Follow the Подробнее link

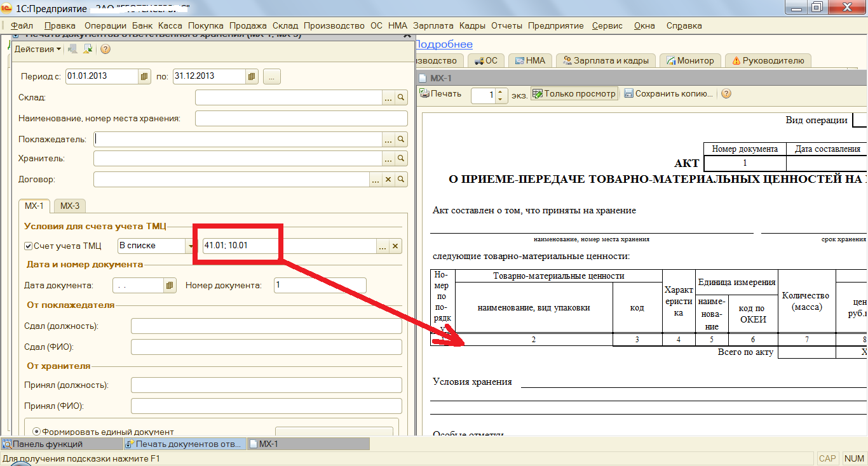click(x=444, y=44)
